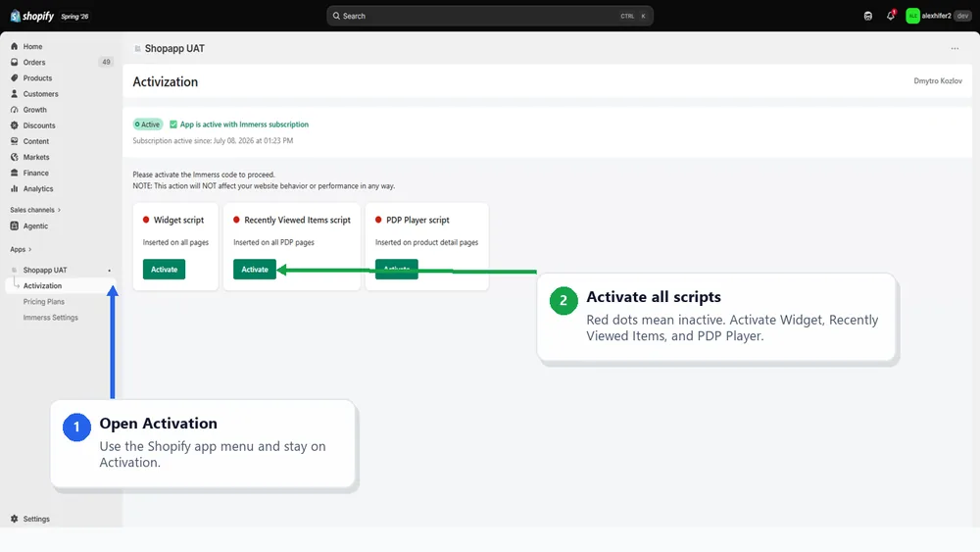The image size is (980, 552).
Task: Expand the Apps section chevron
Action: click(x=30, y=249)
